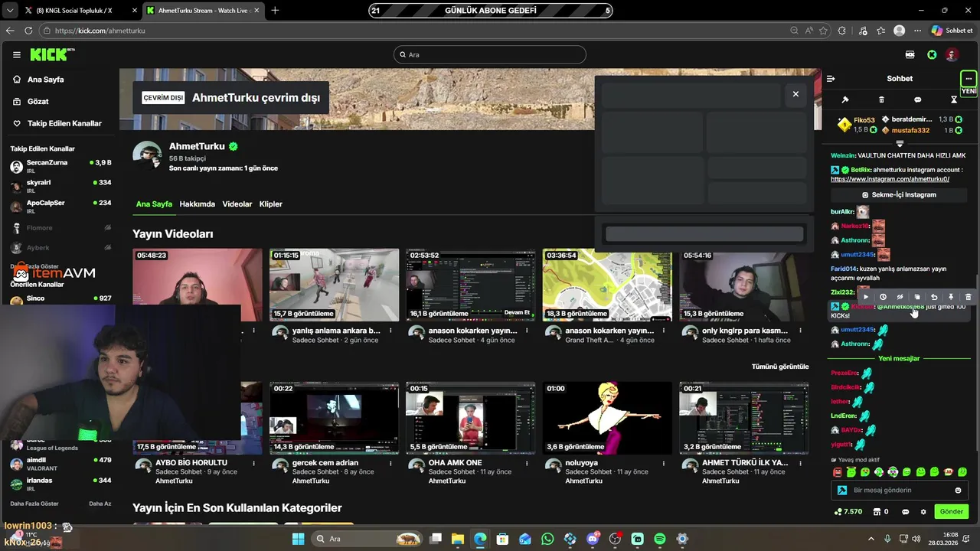Viewport: 980px width, 551px height.
Task: Jump to Yeni mesajlar in chat
Action: [900, 358]
